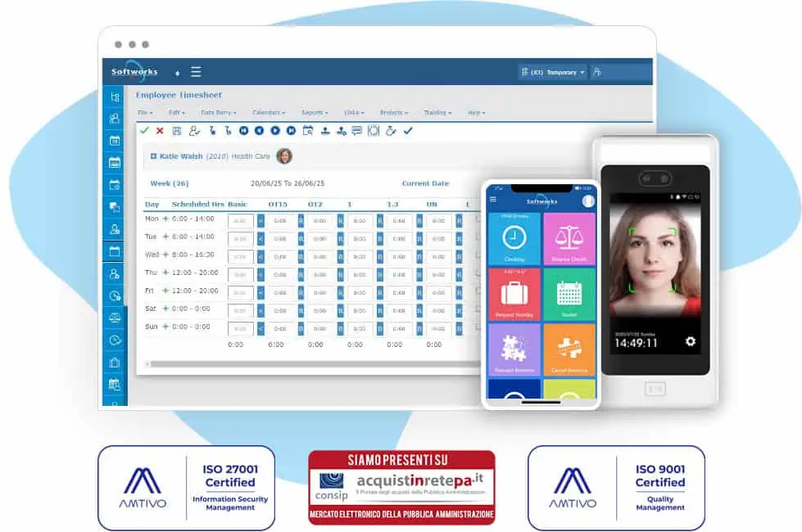Open the Data Entry dropdown menu

coord(219,112)
